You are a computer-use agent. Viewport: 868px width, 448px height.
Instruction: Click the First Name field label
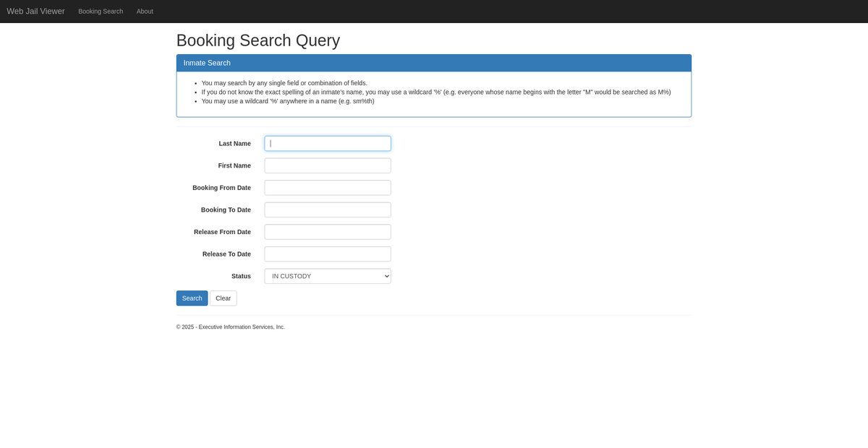tap(234, 165)
